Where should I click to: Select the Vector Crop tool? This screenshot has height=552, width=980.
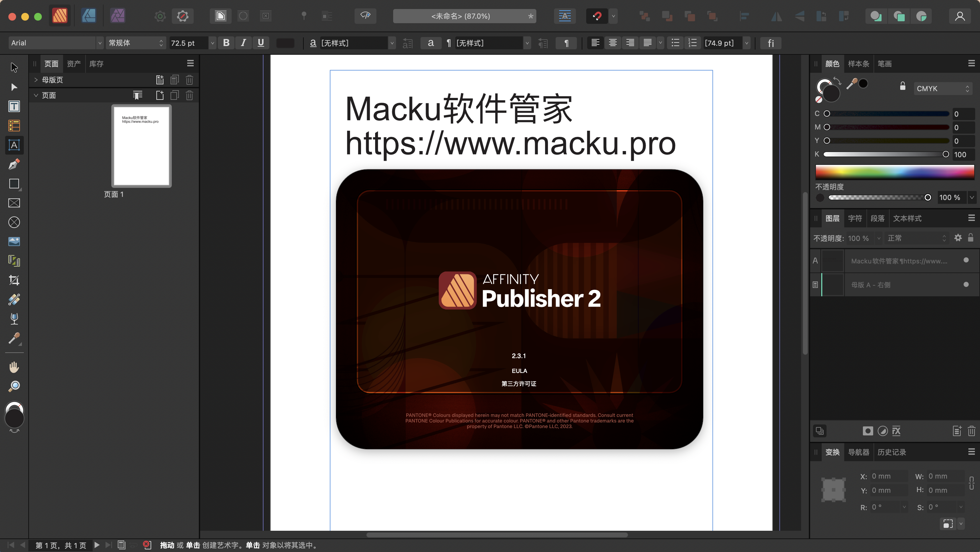click(x=14, y=280)
